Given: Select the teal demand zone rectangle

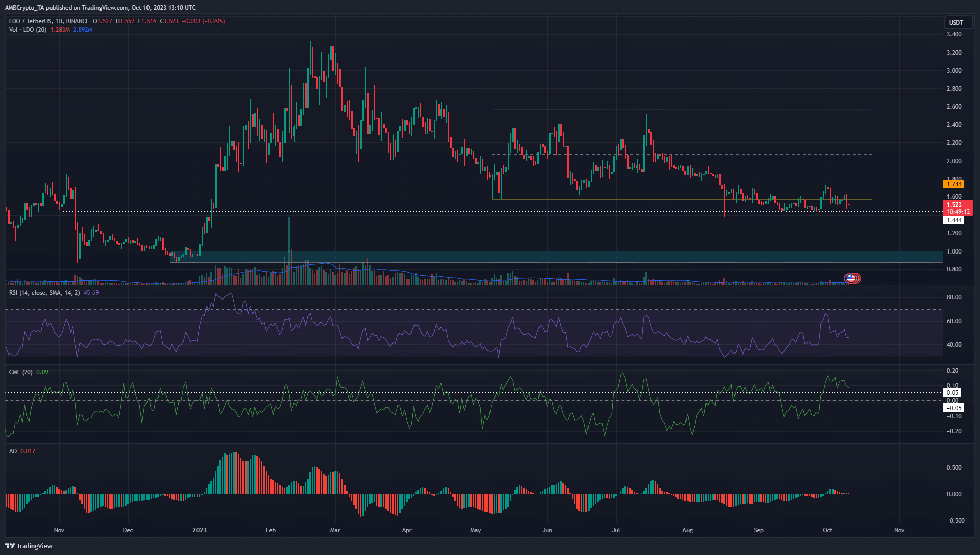Looking at the screenshot, I should [x=556, y=257].
